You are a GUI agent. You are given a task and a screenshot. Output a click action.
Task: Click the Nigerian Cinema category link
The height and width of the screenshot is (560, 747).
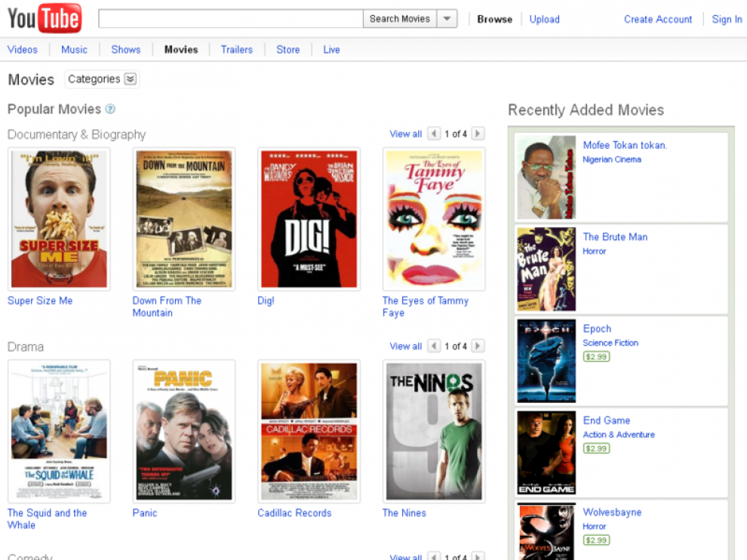click(x=612, y=159)
